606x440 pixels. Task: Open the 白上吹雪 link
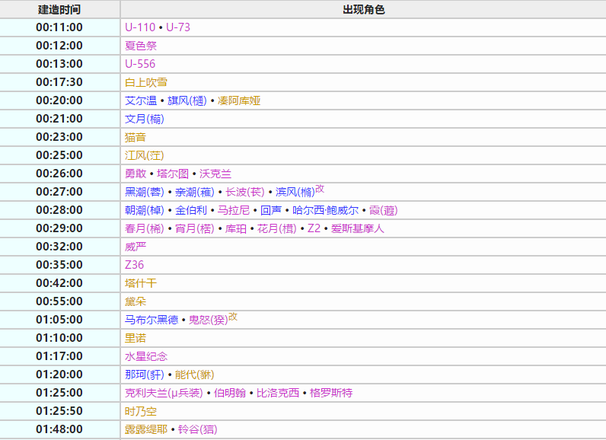pos(146,82)
